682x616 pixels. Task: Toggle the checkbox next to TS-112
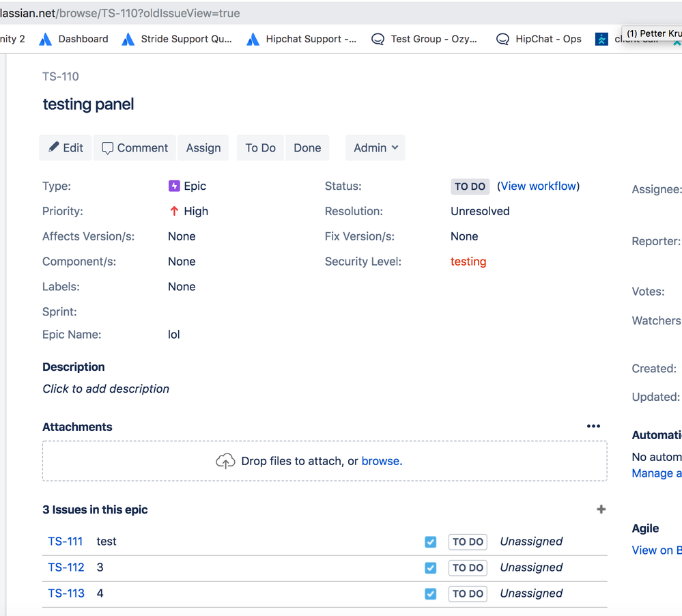(x=430, y=568)
